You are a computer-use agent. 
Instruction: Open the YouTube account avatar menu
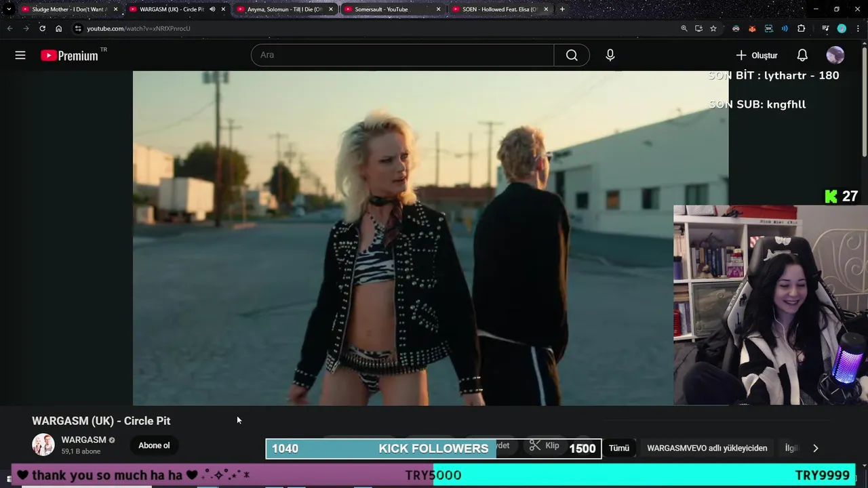835,55
